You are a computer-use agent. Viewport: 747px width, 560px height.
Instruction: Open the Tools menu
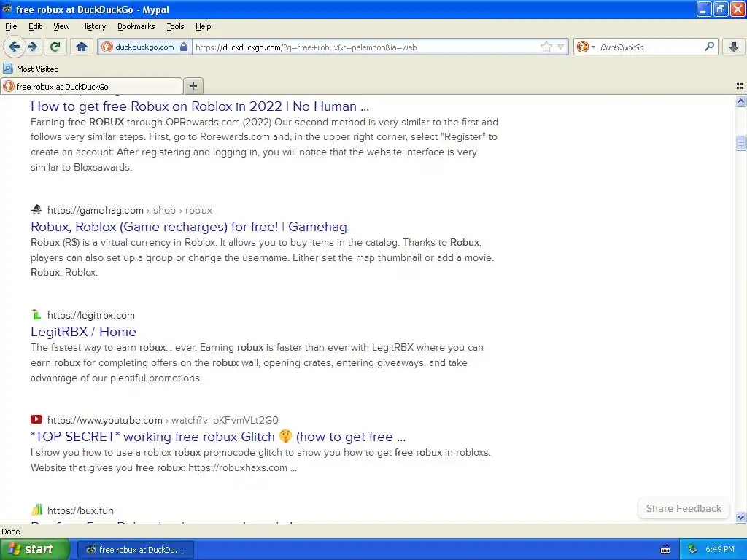[x=175, y=26]
